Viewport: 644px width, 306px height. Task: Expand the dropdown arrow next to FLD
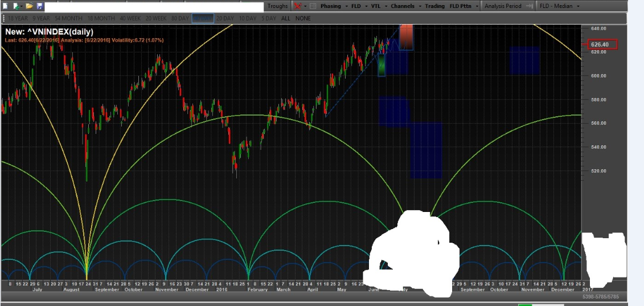tap(366, 6)
